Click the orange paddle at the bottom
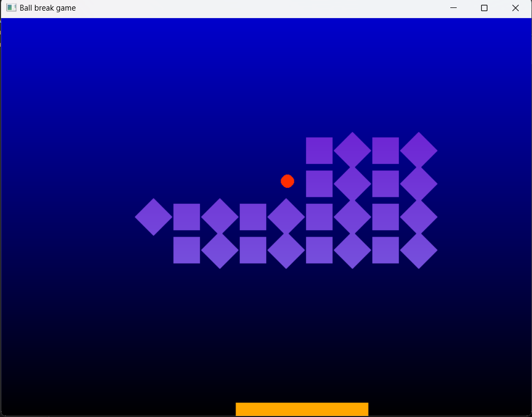 [302, 409]
